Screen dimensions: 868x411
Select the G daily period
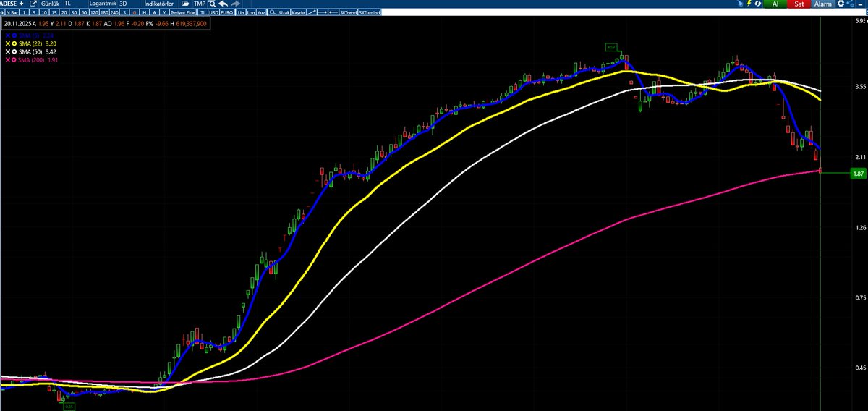click(x=135, y=14)
